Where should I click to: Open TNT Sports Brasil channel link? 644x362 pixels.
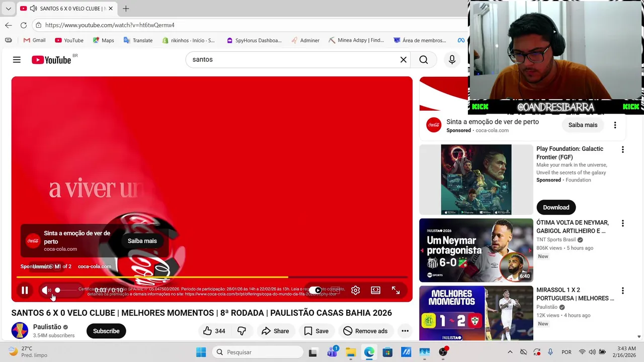pos(556,240)
